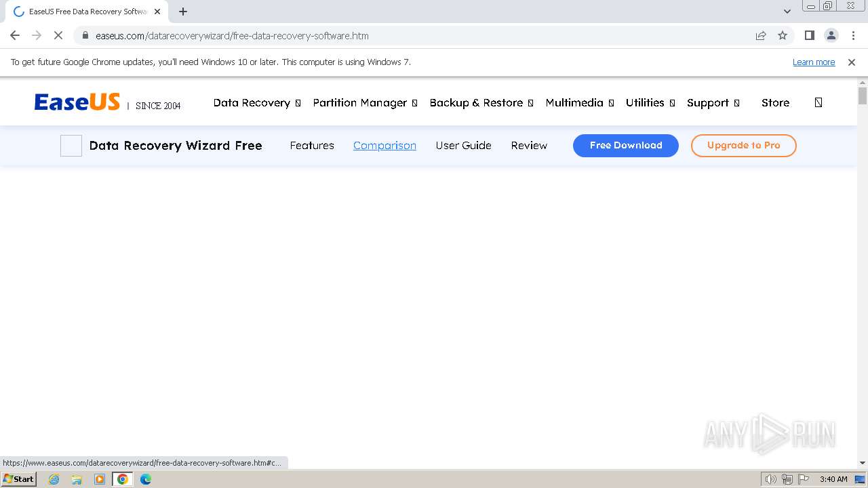
Task: Show desktop tray icon
Action: coord(860,479)
